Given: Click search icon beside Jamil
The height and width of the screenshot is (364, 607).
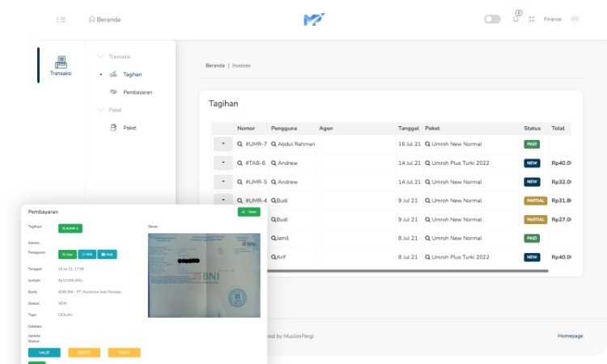Looking at the screenshot, I should (x=274, y=238).
